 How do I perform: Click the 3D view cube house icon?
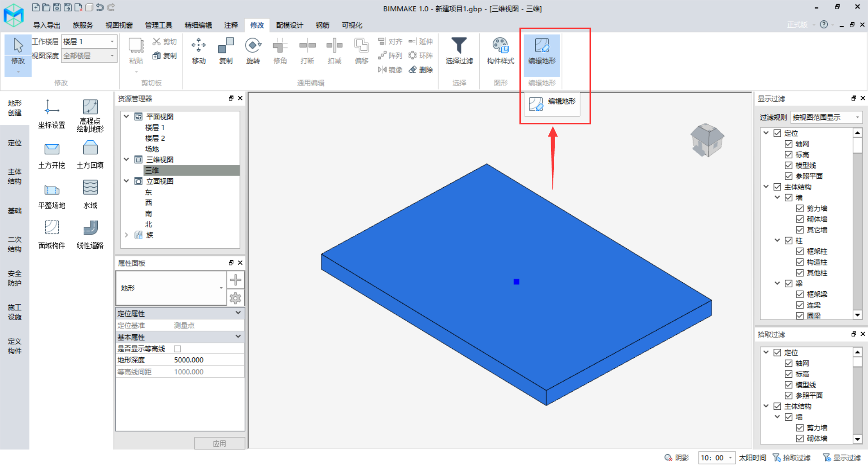coord(707,140)
